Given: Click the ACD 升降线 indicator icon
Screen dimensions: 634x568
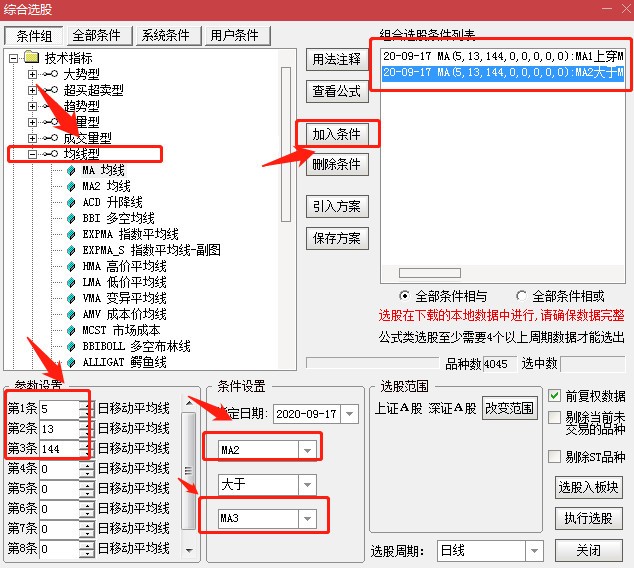Looking at the screenshot, I should coord(71,202).
